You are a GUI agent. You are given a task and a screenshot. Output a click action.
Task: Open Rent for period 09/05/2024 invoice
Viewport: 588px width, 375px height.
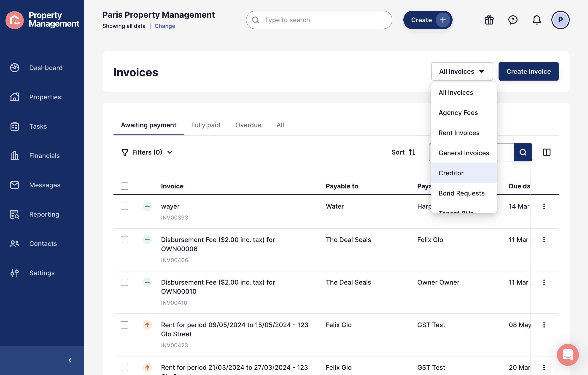(235, 329)
